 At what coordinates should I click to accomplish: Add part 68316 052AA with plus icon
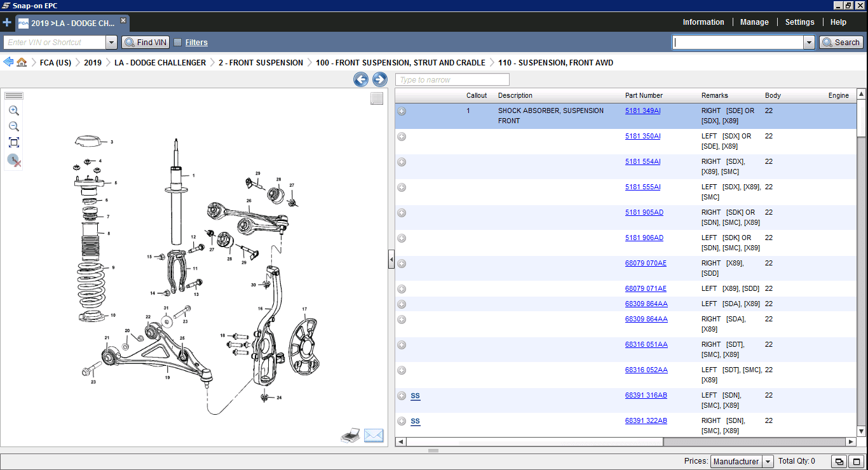[402, 370]
